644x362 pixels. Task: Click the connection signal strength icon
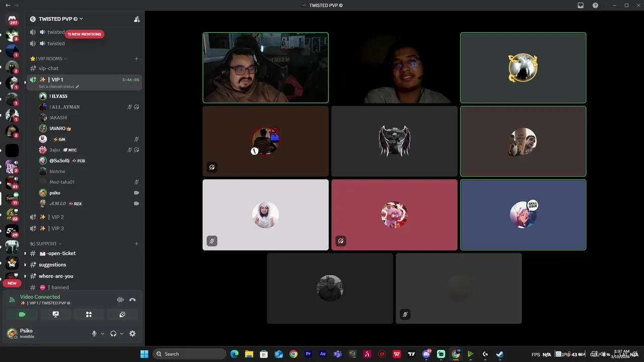point(12,300)
